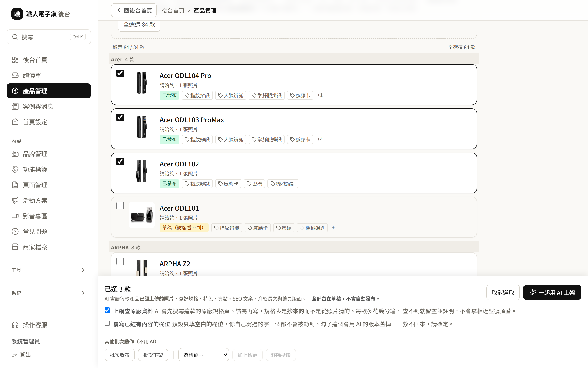Click the 頁面管理 document icon

pos(15,185)
